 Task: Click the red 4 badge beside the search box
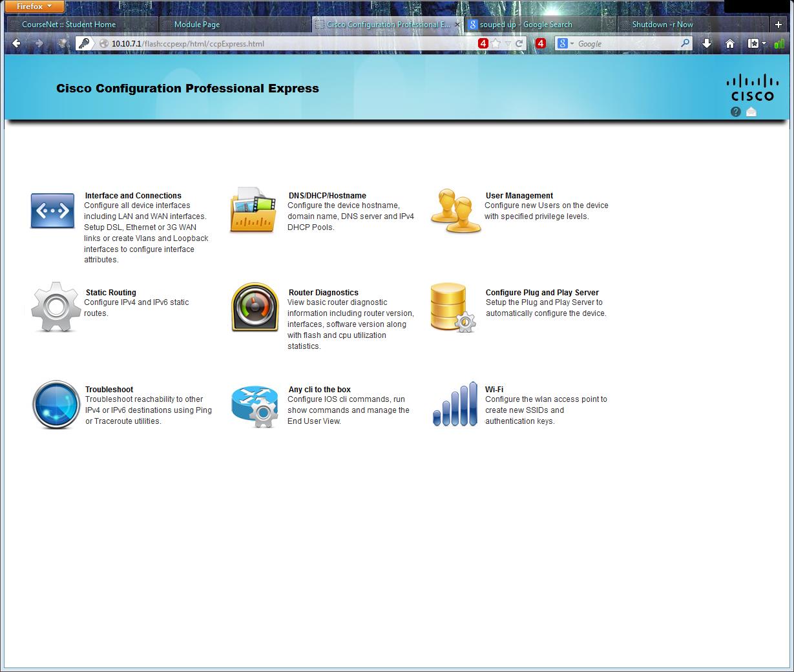541,43
